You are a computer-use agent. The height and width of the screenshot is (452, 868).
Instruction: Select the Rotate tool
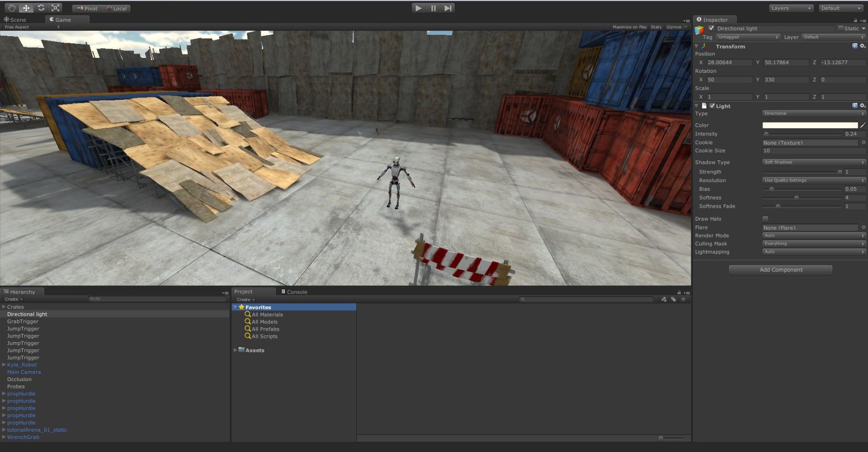coord(41,8)
